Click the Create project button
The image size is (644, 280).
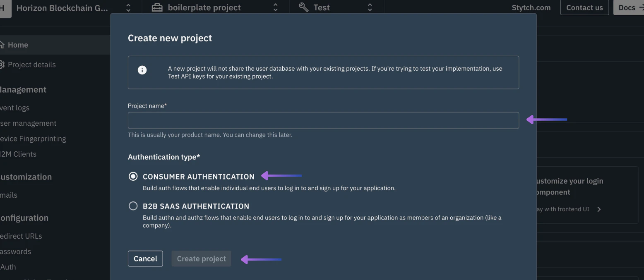[x=201, y=258]
